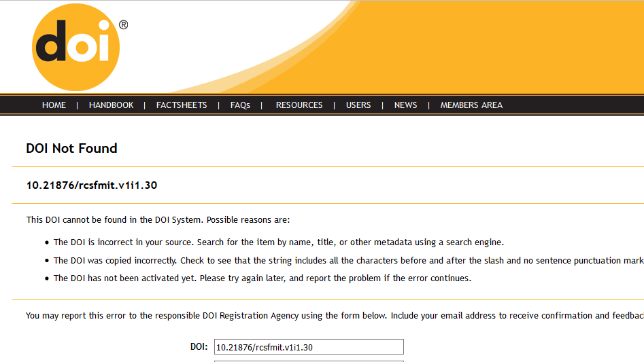Select heading text 10.21876/rcsfmit.v1i1.30

point(92,185)
